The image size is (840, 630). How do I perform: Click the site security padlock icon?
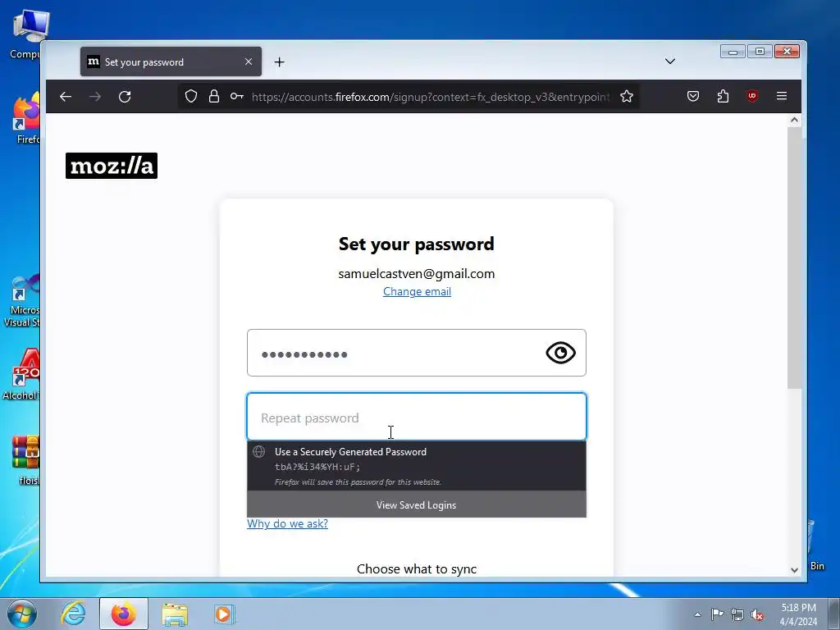tap(214, 97)
